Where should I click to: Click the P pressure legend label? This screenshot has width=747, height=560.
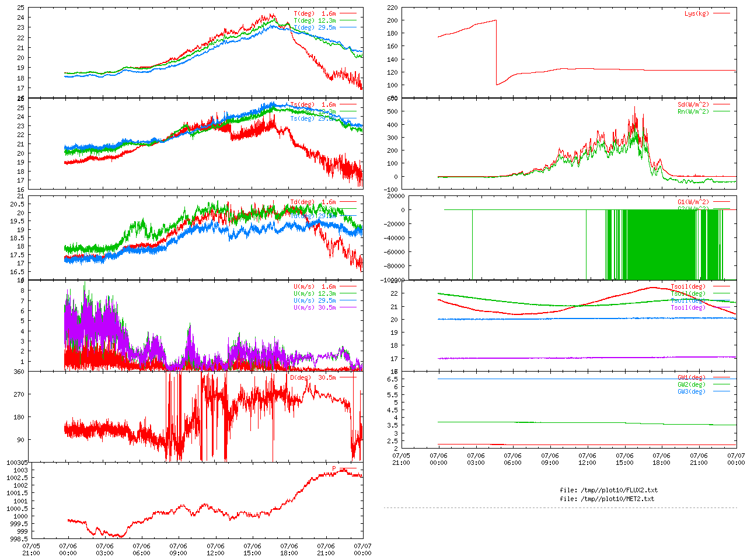(334, 468)
